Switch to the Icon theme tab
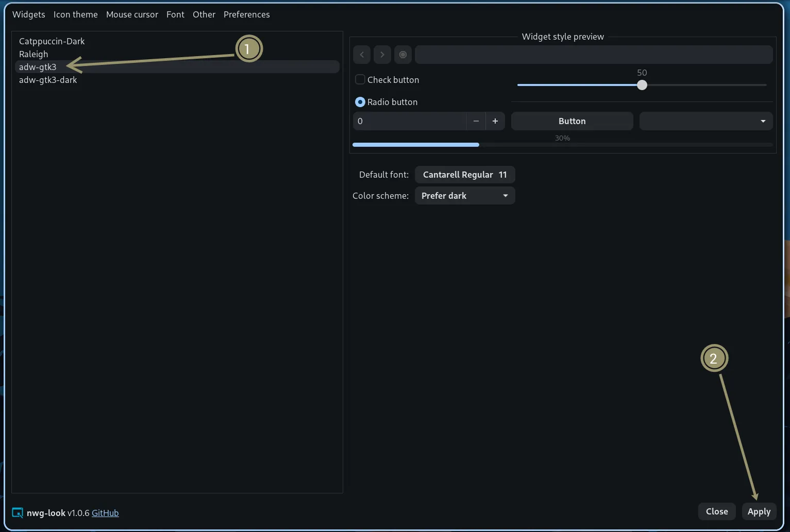790x532 pixels. click(75, 14)
